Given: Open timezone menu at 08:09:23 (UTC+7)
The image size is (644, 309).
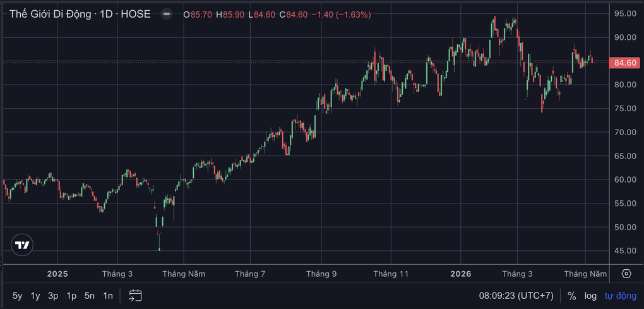Looking at the screenshot, I should point(516,296).
